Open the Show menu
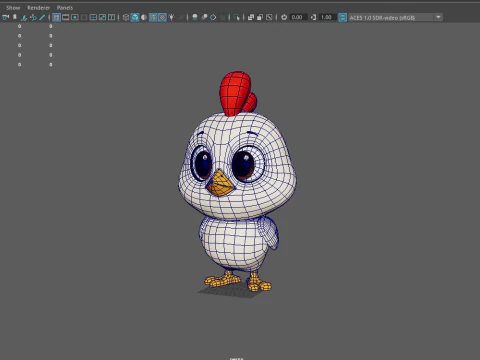Screen dimensions: 480x360 point(13,7)
